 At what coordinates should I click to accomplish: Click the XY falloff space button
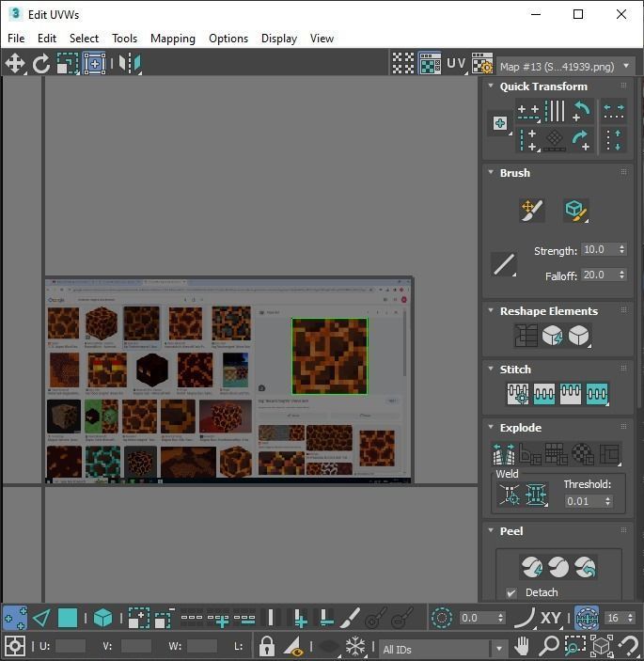click(x=551, y=619)
